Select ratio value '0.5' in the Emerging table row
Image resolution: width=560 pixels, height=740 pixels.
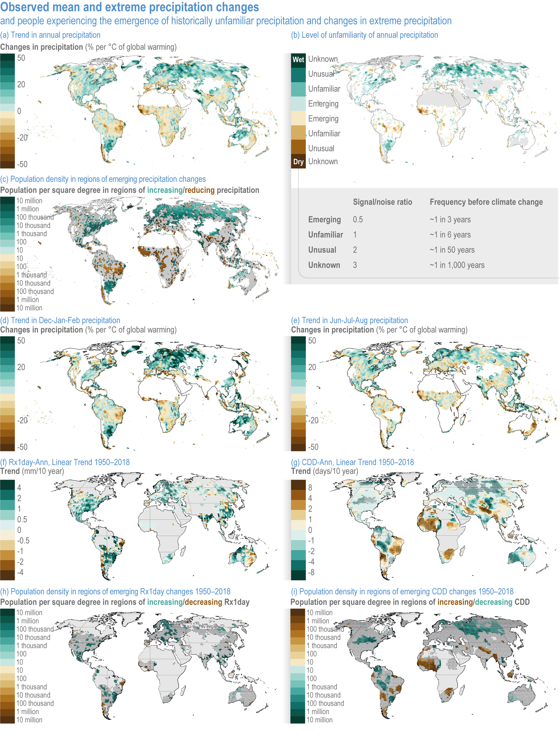pos(358,219)
